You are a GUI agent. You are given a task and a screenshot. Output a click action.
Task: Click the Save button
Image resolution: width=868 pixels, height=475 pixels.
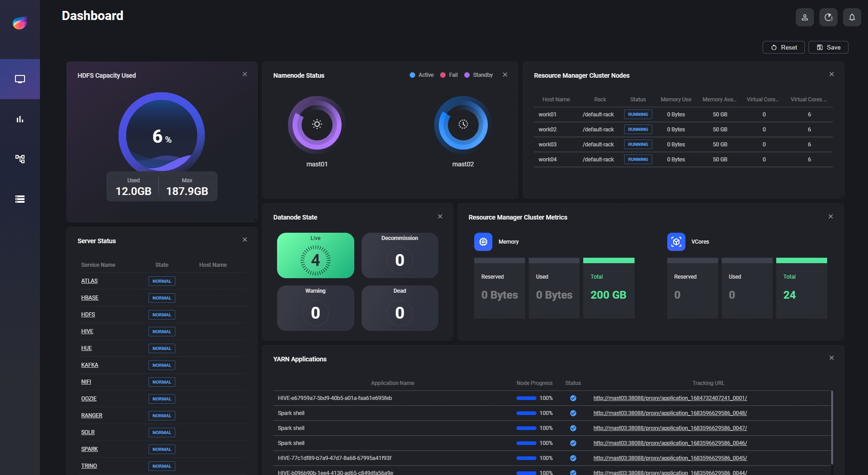tap(828, 47)
